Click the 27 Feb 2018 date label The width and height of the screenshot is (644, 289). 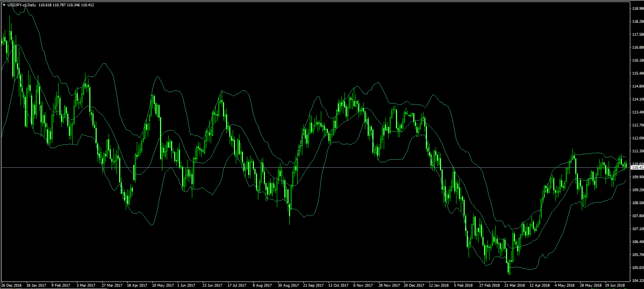click(x=489, y=285)
